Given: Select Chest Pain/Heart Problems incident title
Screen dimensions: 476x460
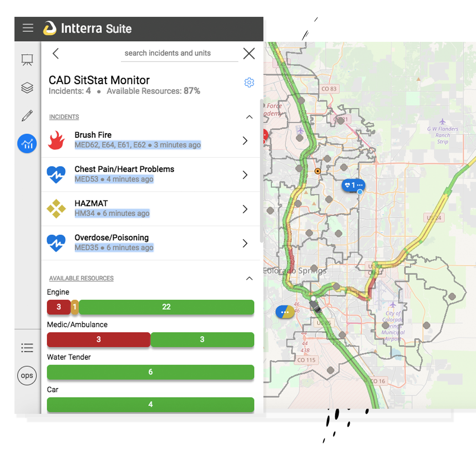Looking at the screenshot, I should click(x=124, y=169).
